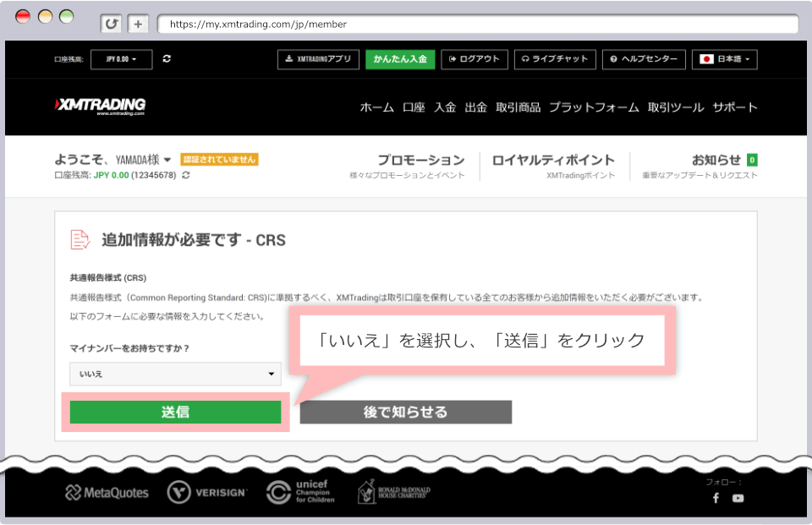Open the ヘルプセンター

pyautogui.click(x=644, y=59)
